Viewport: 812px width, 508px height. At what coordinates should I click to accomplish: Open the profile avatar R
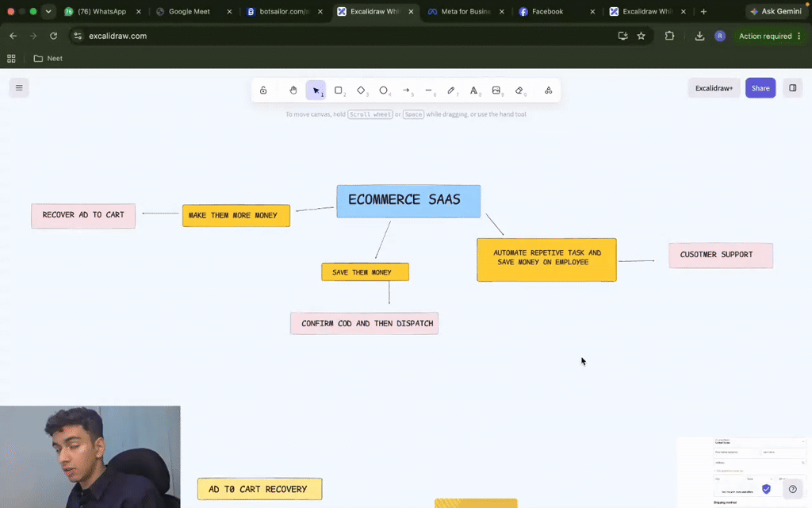pyautogui.click(x=720, y=36)
